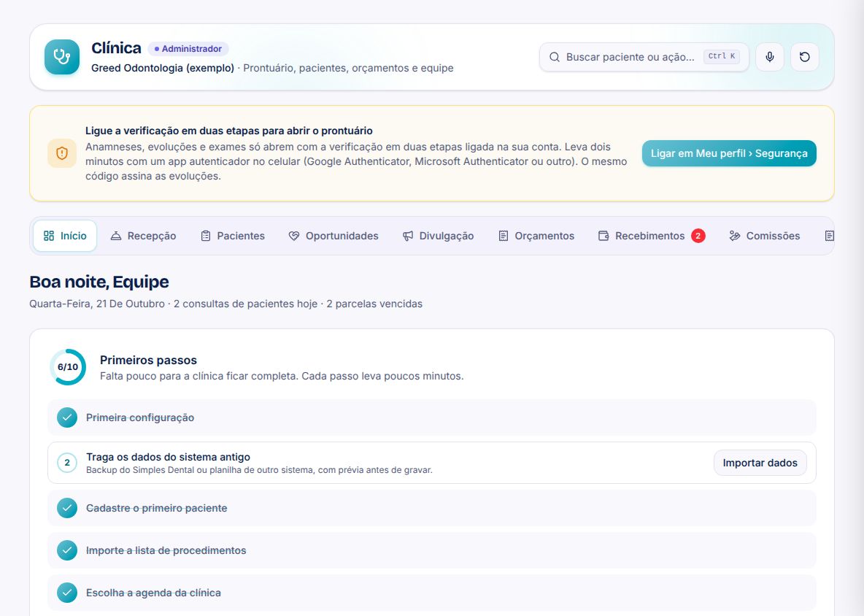The width and height of the screenshot is (864, 616).
Task: Click checkmark of Escolha a agenda da clínica
Action: 67,593
